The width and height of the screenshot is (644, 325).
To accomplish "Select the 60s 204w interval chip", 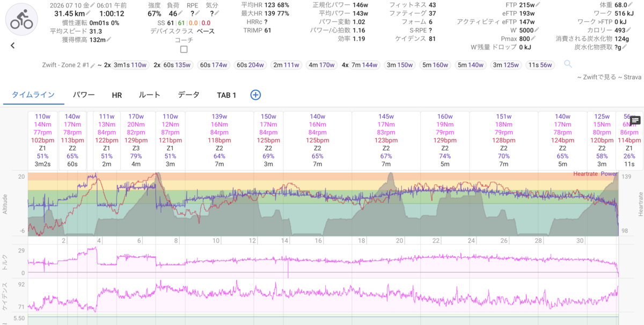I will click(250, 65).
